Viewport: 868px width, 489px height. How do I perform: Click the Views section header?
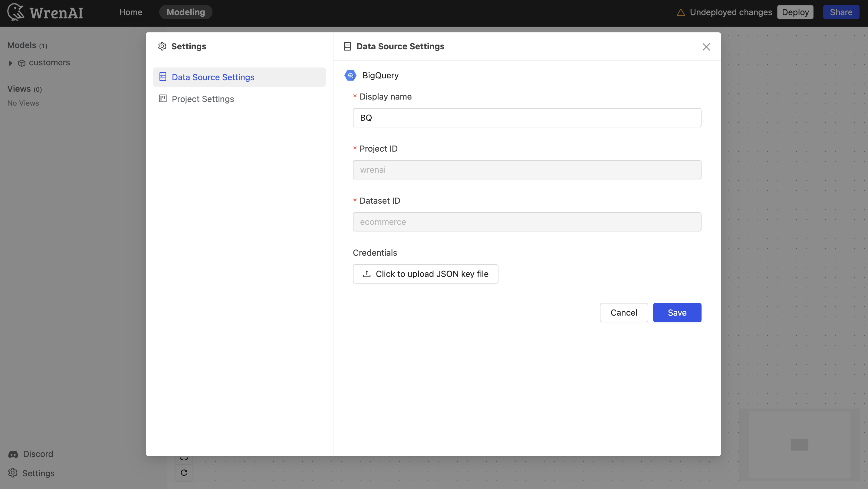tap(25, 89)
